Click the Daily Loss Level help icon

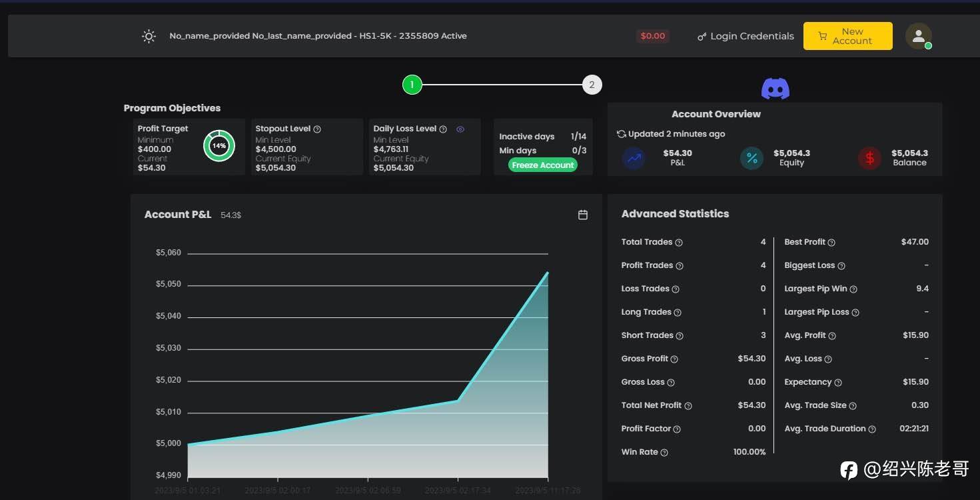click(443, 129)
